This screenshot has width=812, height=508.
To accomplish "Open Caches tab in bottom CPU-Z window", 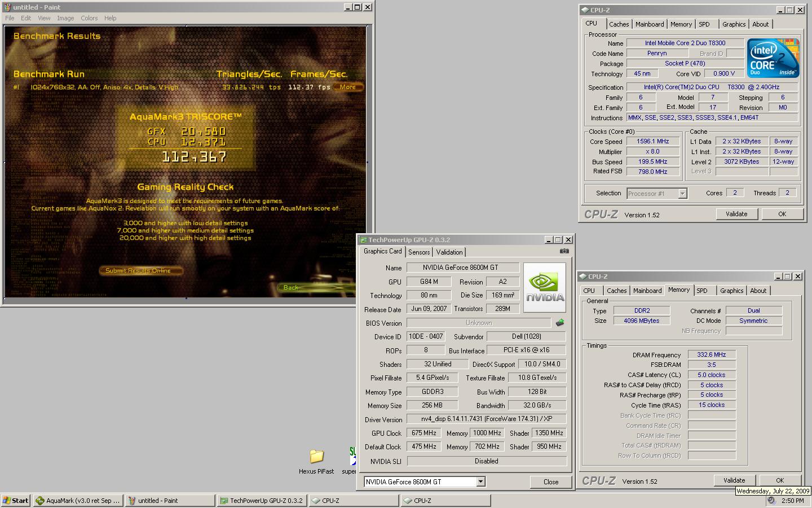I will [616, 291].
